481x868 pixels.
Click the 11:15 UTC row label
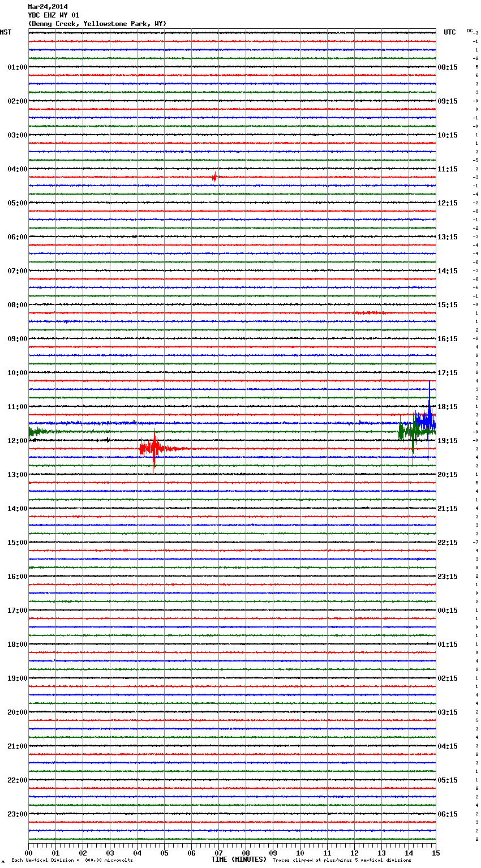click(x=448, y=169)
